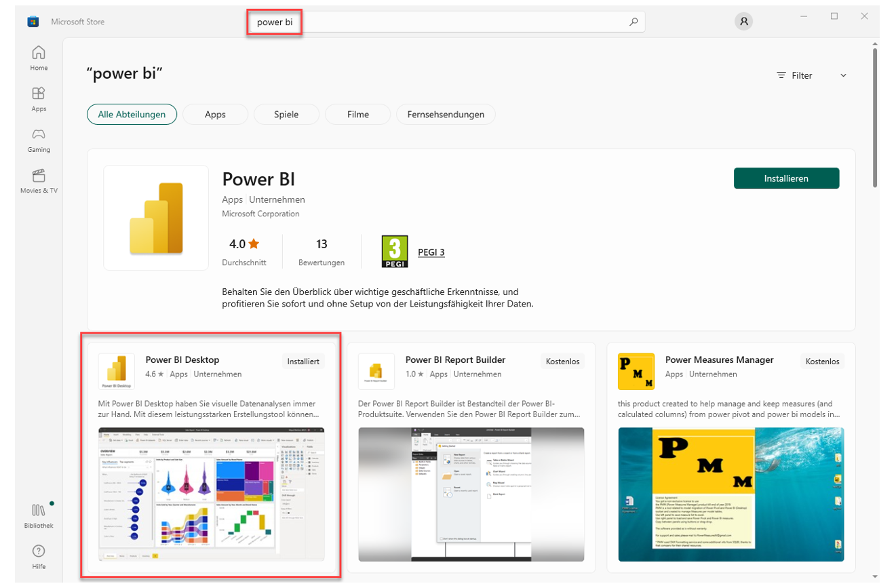Click the Microsoft Store logo icon
The height and width of the screenshot is (588, 896).
33,22
